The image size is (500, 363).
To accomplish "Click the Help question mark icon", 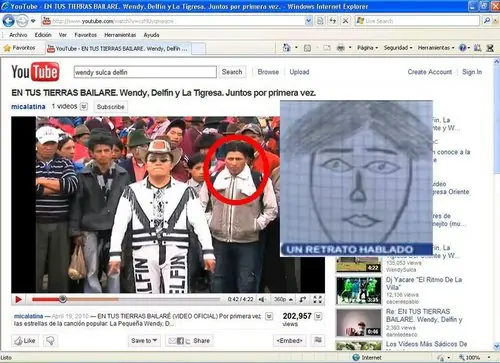I will point(463,48).
